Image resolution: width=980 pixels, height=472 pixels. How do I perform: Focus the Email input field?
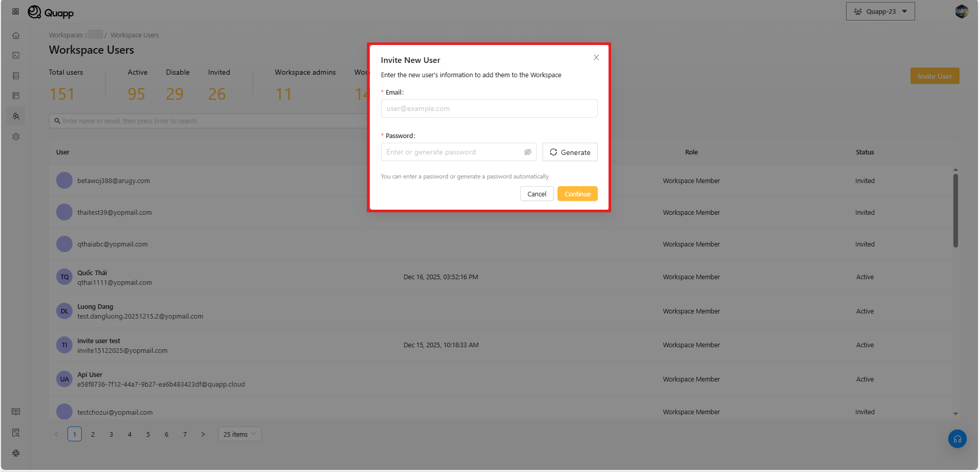(x=488, y=109)
